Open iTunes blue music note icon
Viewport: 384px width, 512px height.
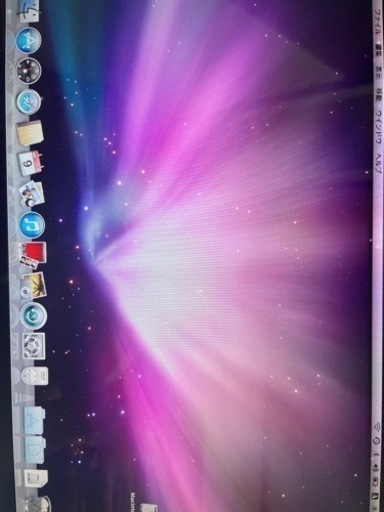coord(32,224)
